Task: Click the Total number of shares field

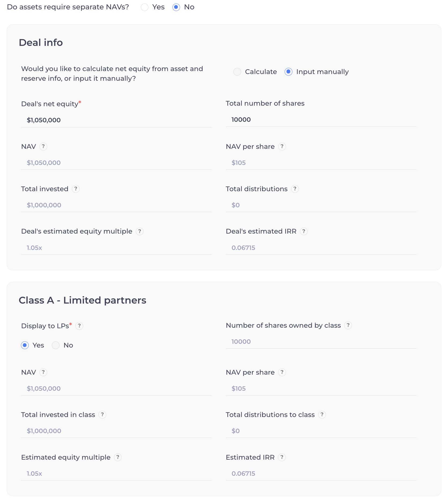Action: click(x=321, y=120)
